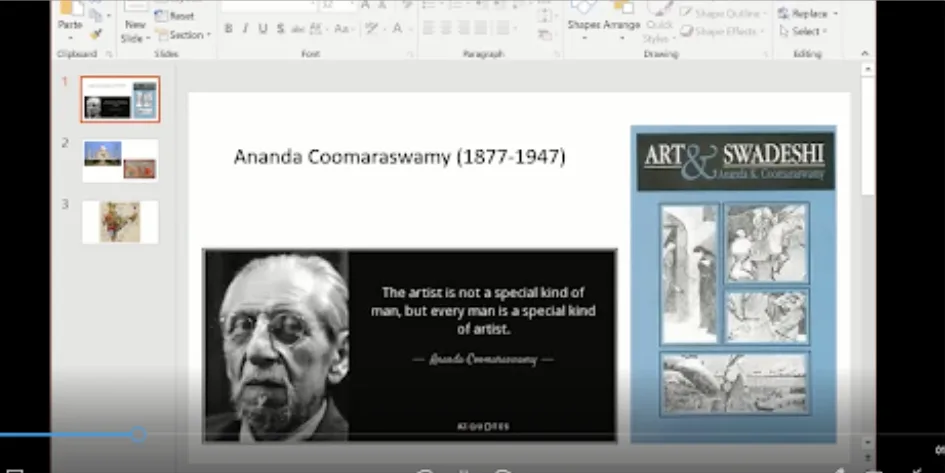Open Character Spacing options
The image size is (945, 473).
pos(317,28)
